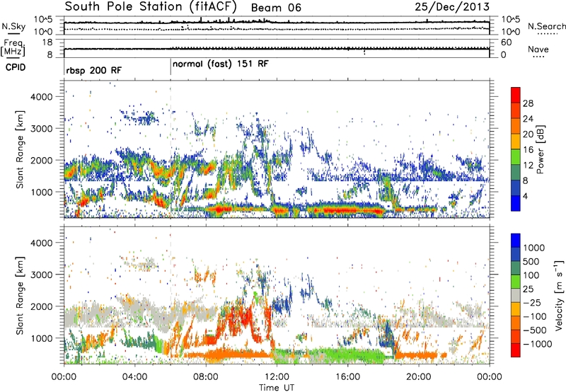Select the 'Beam 06' label
Screen dimensions: 566x392
pos(276,8)
